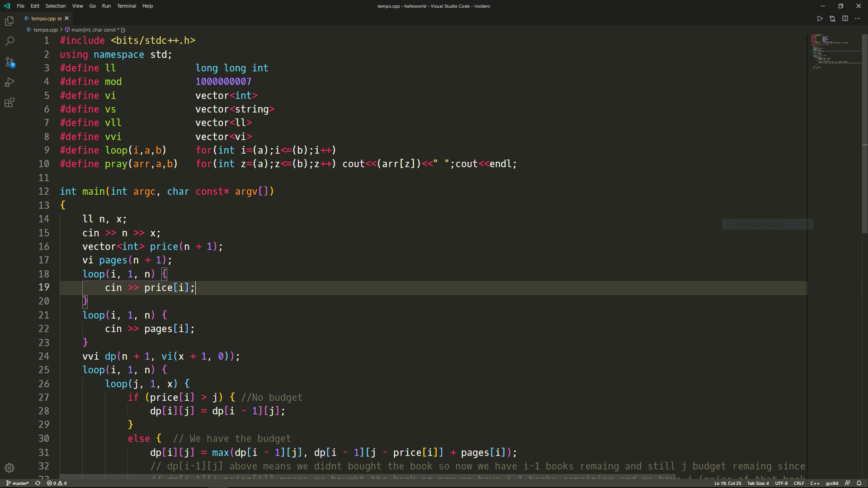
Task: Open the notifications bell
Action: tap(859, 483)
